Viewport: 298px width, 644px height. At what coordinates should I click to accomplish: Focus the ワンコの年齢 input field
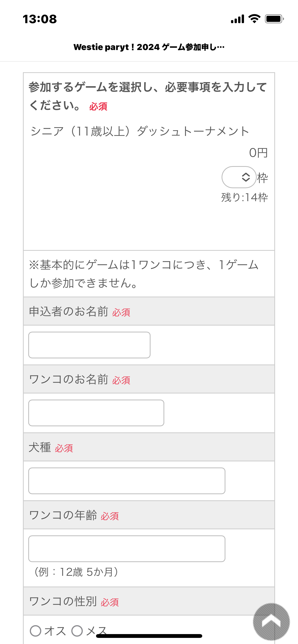pyautogui.click(x=127, y=549)
